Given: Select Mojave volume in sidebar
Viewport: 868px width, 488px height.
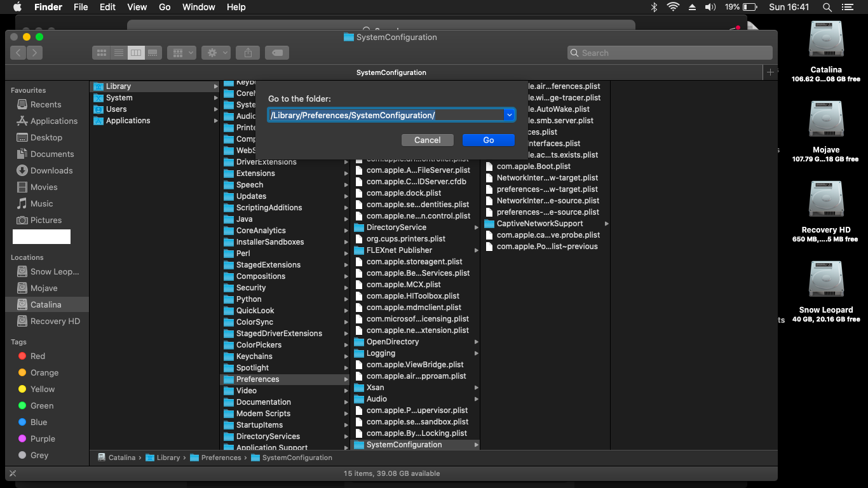Looking at the screenshot, I should tap(44, 288).
